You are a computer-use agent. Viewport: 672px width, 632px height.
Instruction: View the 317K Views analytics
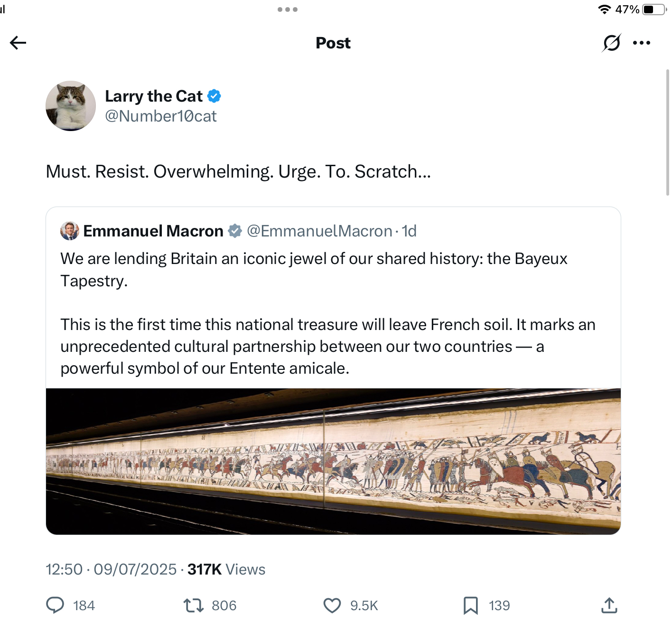coord(226,569)
